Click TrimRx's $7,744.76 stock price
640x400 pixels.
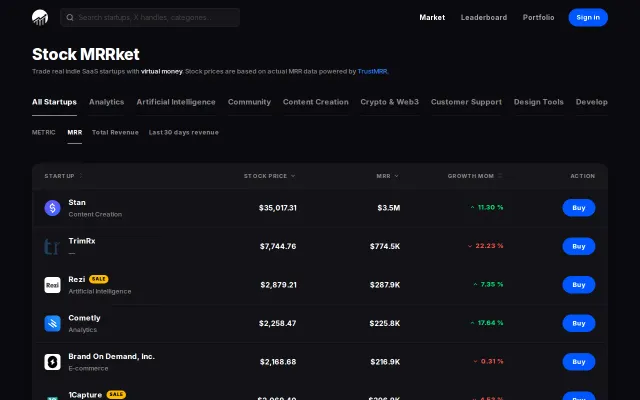(x=278, y=247)
